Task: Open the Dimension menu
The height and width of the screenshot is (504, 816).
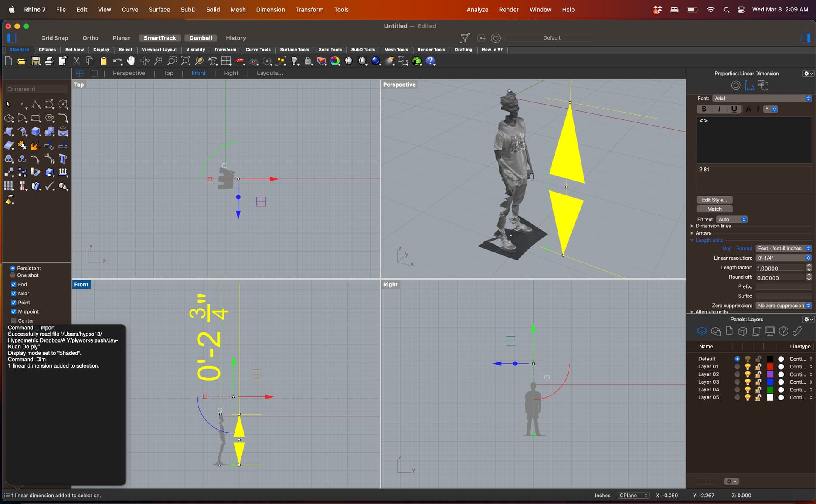Action: [x=270, y=9]
